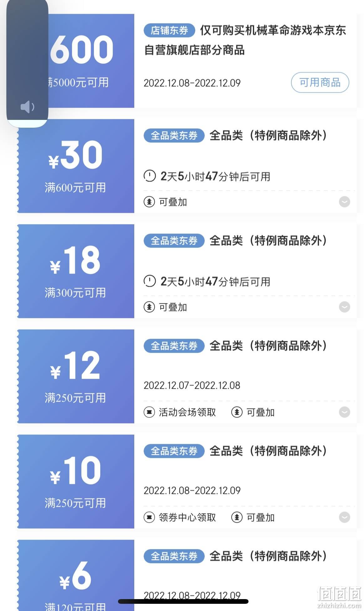This screenshot has height=611, width=364.
Task: Tap the home indicator bar at bottom
Action: [183, 601]
